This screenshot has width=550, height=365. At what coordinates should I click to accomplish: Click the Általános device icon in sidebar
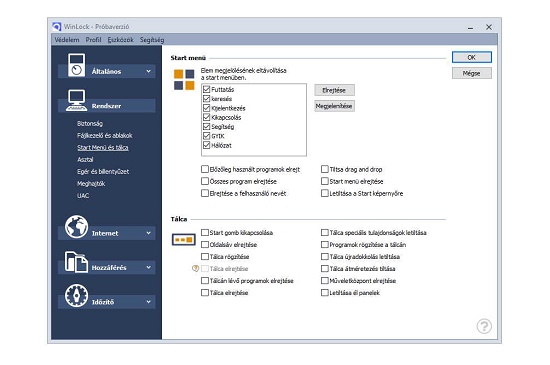tap(76, 65)
